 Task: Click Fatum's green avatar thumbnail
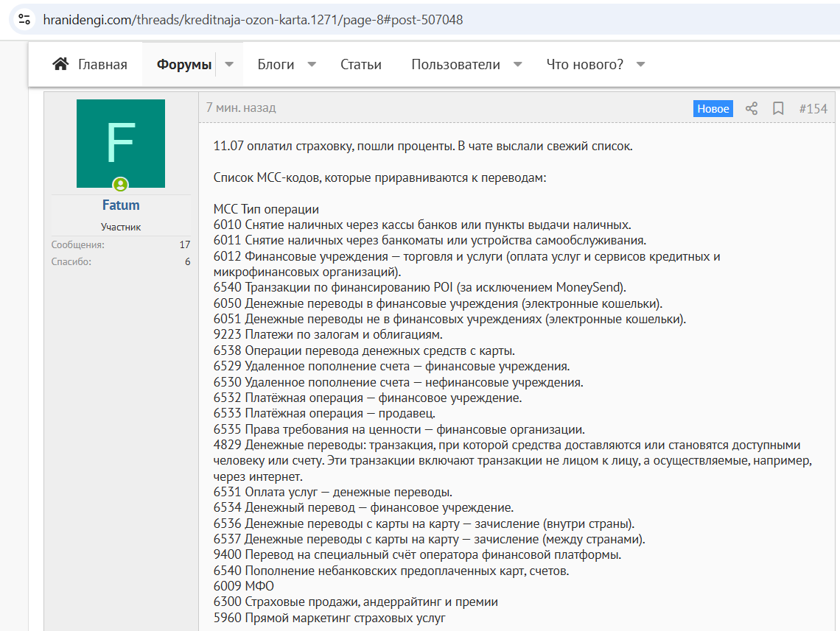(x=121, y=144)
